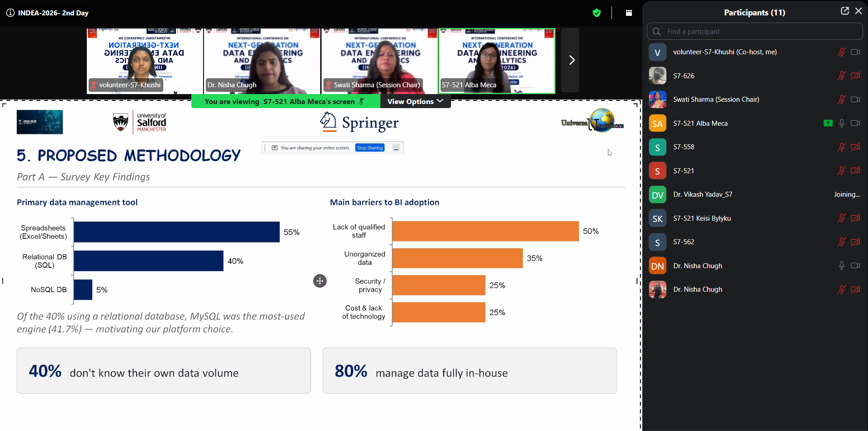Open View Options dropdown
The height and width of the screenshot is (431, 868).
[415, 101]
